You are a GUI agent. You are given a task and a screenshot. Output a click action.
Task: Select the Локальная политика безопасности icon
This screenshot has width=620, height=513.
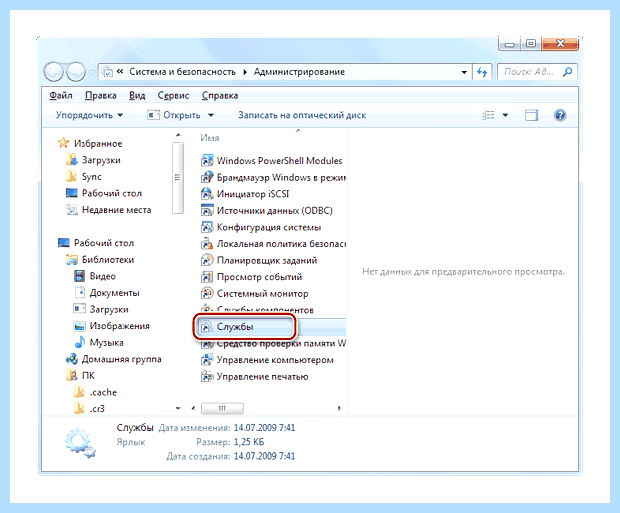(207, 244)
